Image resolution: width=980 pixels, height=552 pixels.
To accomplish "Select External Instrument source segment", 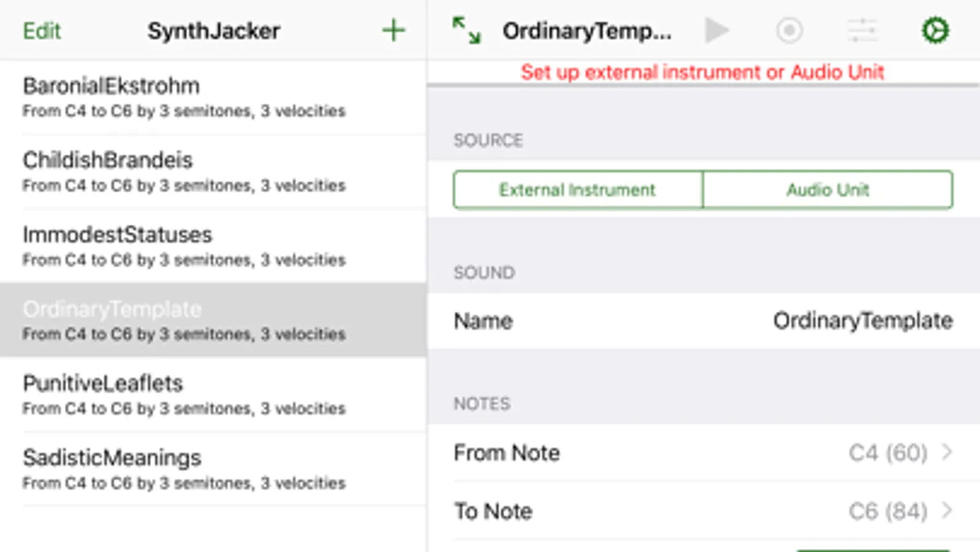I will pyautogui.click(x=578, y=190).
